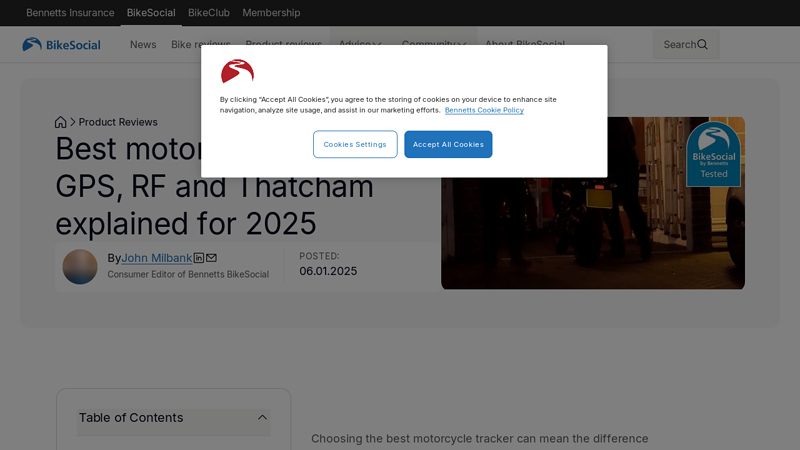Go to the Membership top tab
Image resolution: width=800 pixels, height=450 pixels.
click(271, 13)
